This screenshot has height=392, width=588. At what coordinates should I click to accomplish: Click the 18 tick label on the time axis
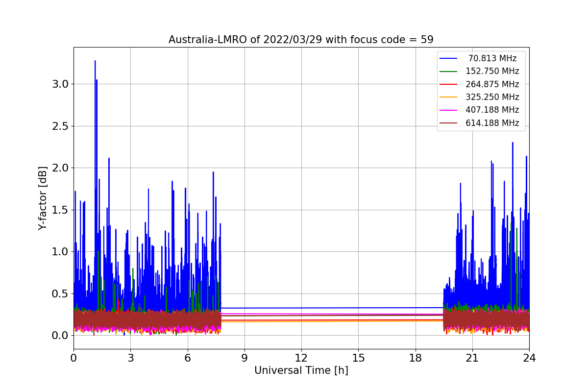415,358
